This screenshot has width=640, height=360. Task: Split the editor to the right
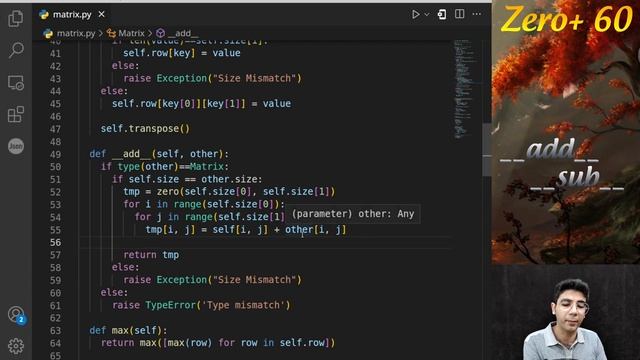pyautogui.click(x=459, y=14)
